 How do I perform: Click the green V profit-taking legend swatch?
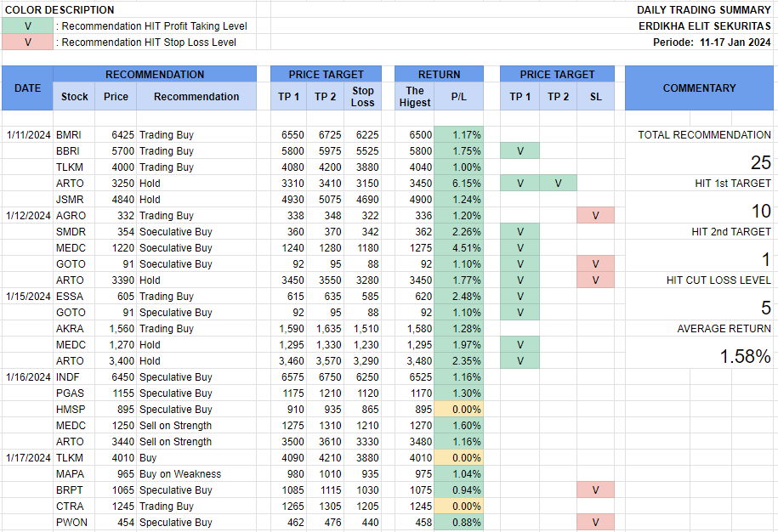click(x=27, y=26)
